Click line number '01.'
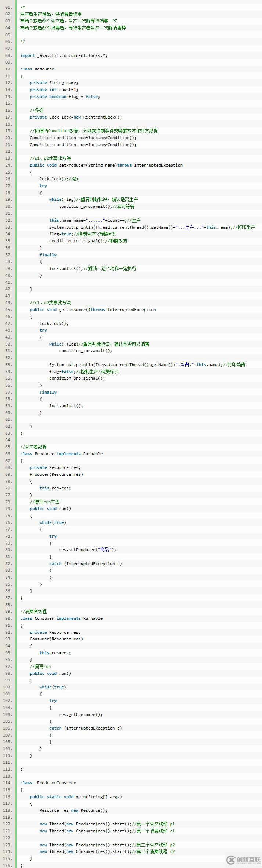Screen dimensions: 262x868 point(8,7)
